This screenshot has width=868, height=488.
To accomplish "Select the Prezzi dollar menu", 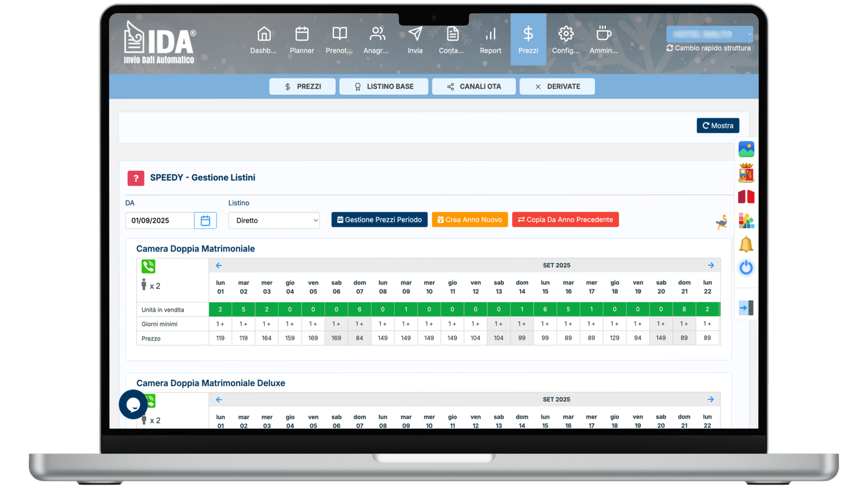I will click(x=528, y=40).
